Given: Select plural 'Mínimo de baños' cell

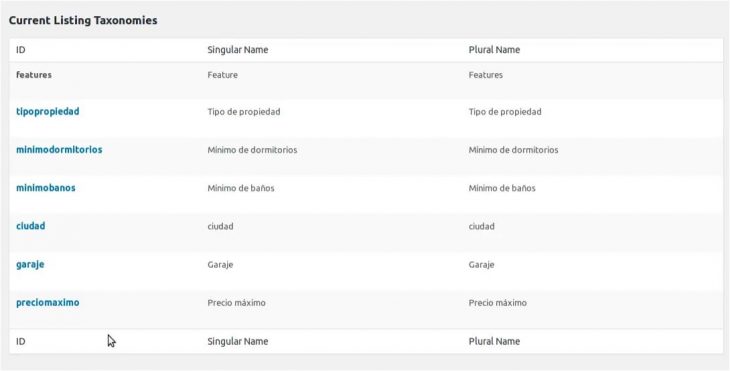Looking at the screenshot, I should [502, 188].
